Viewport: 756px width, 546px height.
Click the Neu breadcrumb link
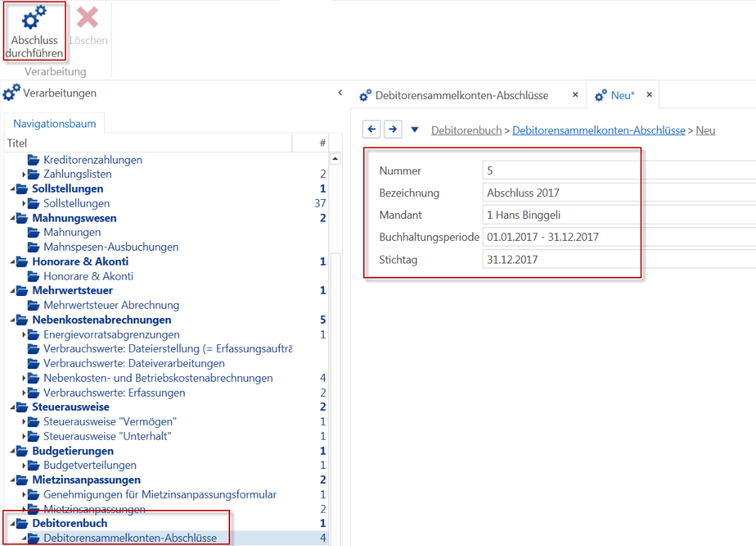[x=705, y=130]
